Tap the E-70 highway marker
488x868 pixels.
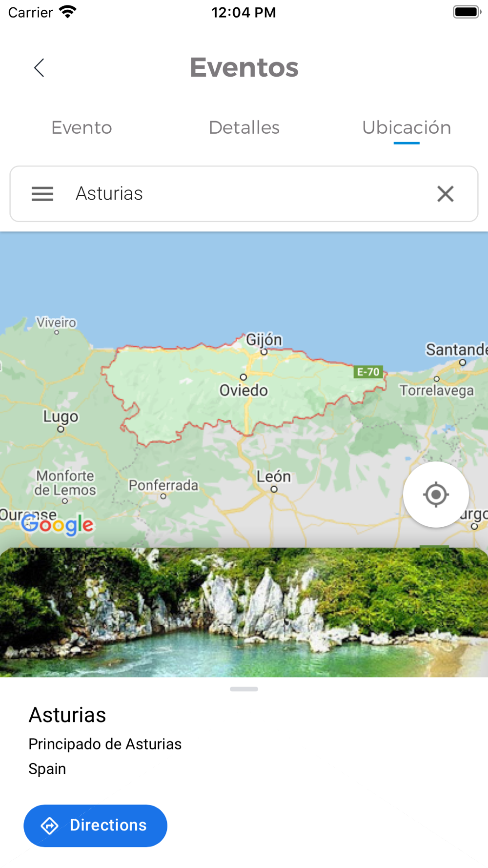(x=368, y=372)
